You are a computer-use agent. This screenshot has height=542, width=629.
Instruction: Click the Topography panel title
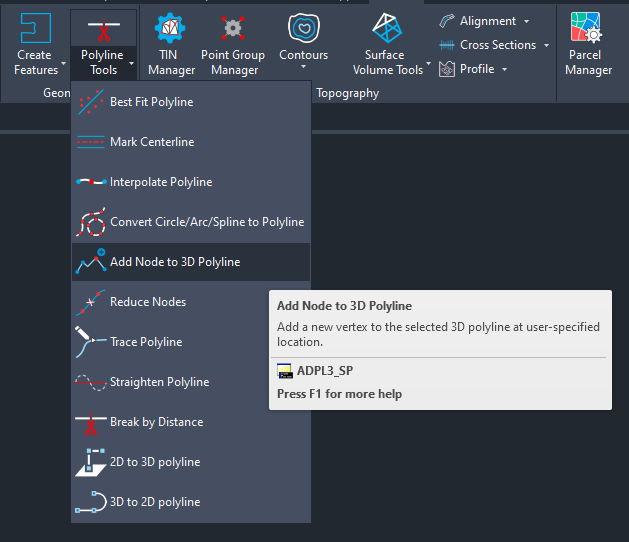click(347, 93)
